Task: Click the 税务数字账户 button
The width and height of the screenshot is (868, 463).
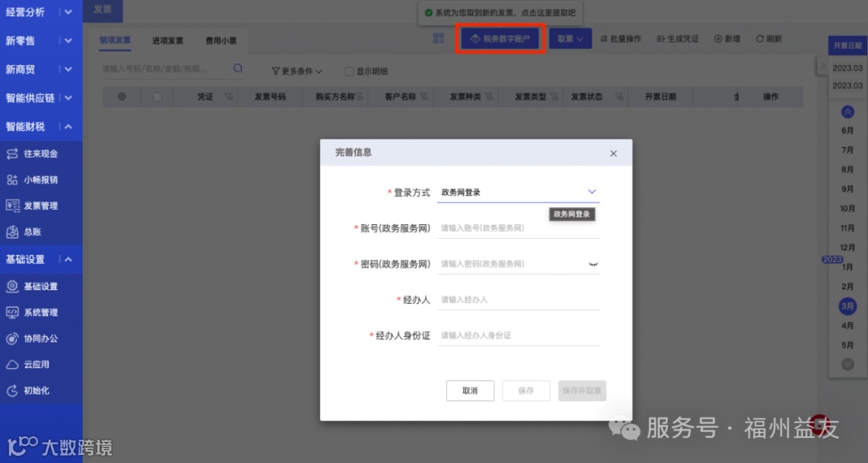Action: (500, 39)
